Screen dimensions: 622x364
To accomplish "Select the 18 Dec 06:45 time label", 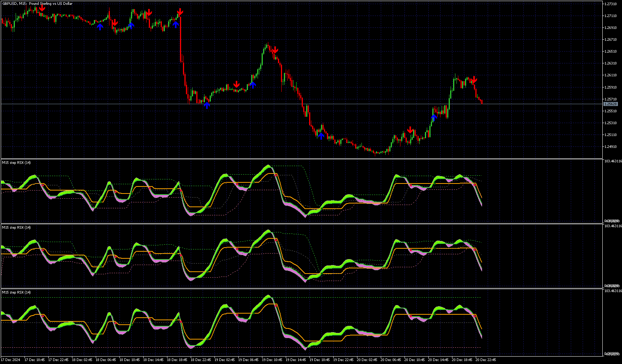I will point(106,360).
